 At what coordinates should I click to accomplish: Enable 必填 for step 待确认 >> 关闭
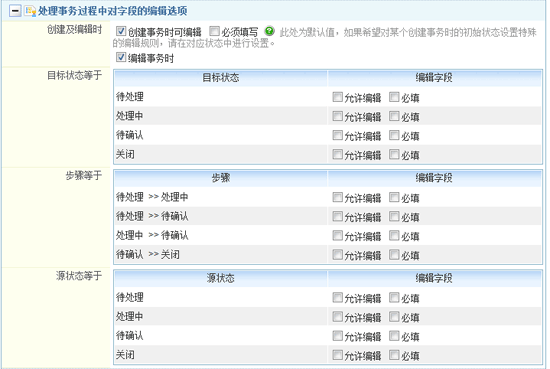tap(394, 255)
